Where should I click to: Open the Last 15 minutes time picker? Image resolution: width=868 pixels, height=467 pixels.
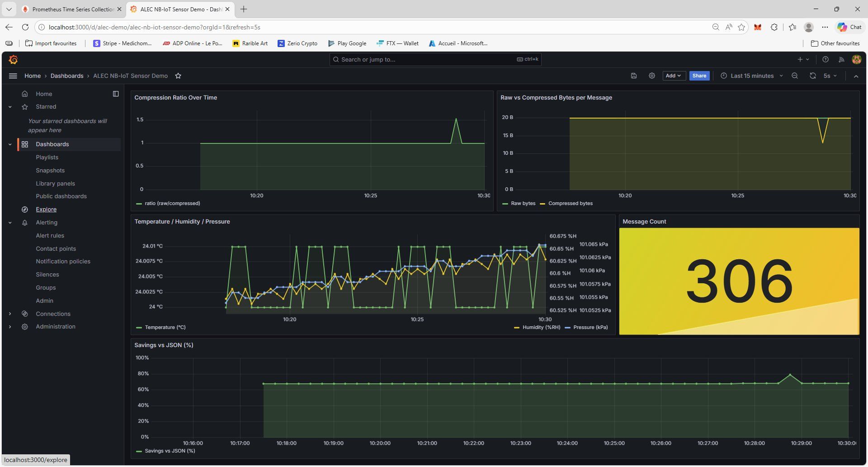(x=752, y=76)
